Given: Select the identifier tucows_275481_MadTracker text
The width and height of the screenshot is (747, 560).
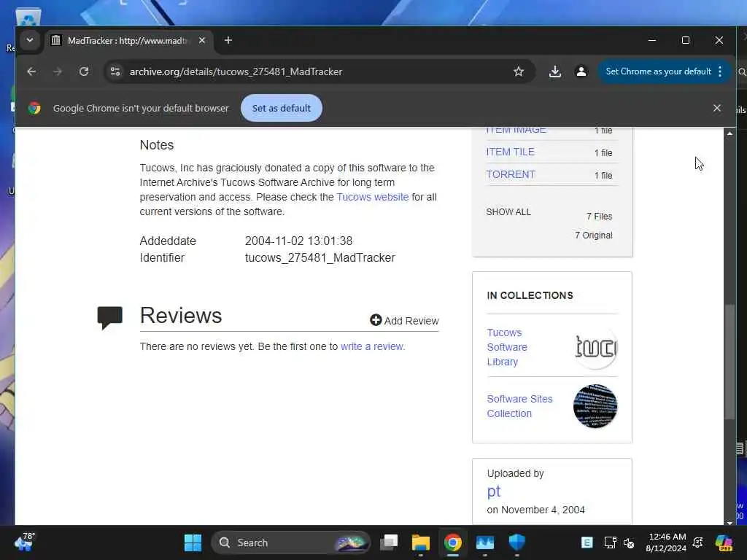Looking at the screenshot, I should coord(320,257).
